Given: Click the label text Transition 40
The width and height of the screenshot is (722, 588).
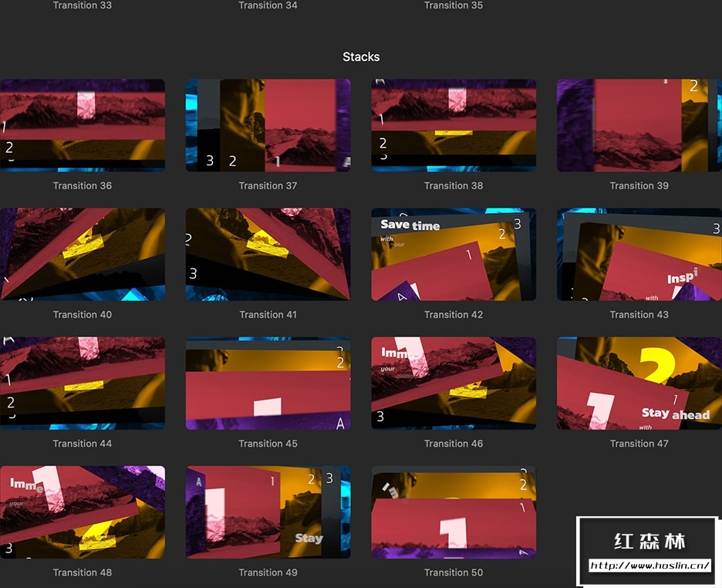Looking at the screenshot, I should pos(83,315).
